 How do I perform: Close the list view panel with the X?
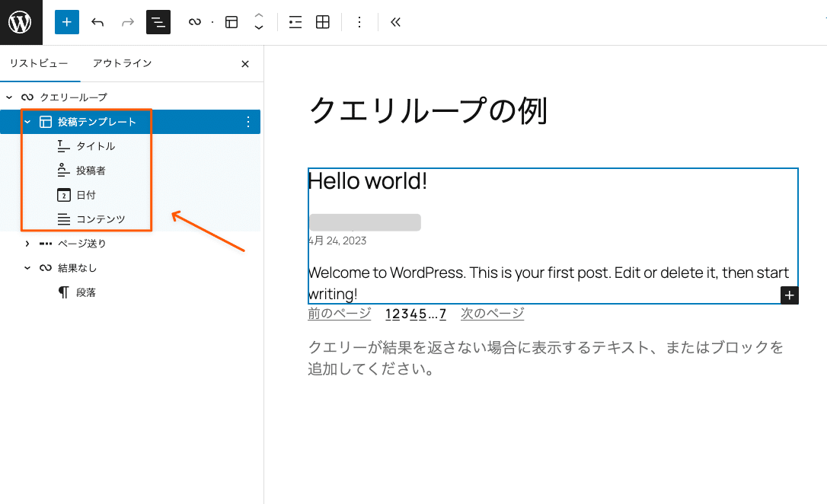(x=244, y=64)
